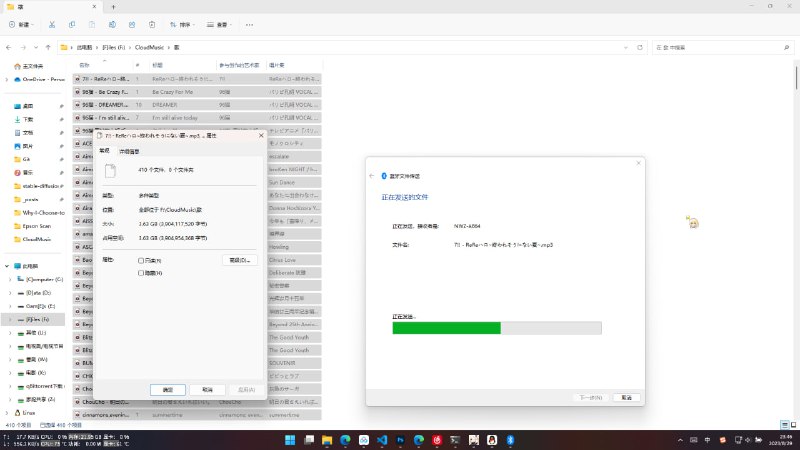The height and width of the screenshot is (450, 800).
Task: Open Visual Studio Code from the taskbar
Action: pyautogui.click(x=382, y=440)
